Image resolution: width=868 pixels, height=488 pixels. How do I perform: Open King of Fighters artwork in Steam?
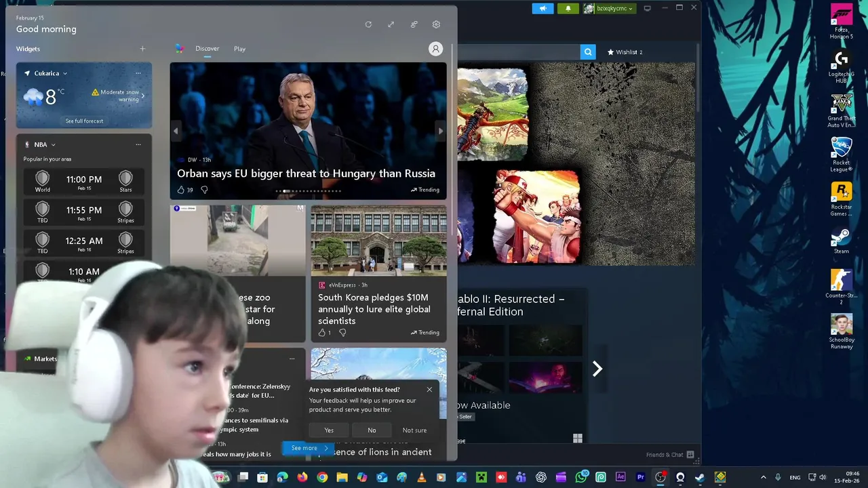pos(537,216)
